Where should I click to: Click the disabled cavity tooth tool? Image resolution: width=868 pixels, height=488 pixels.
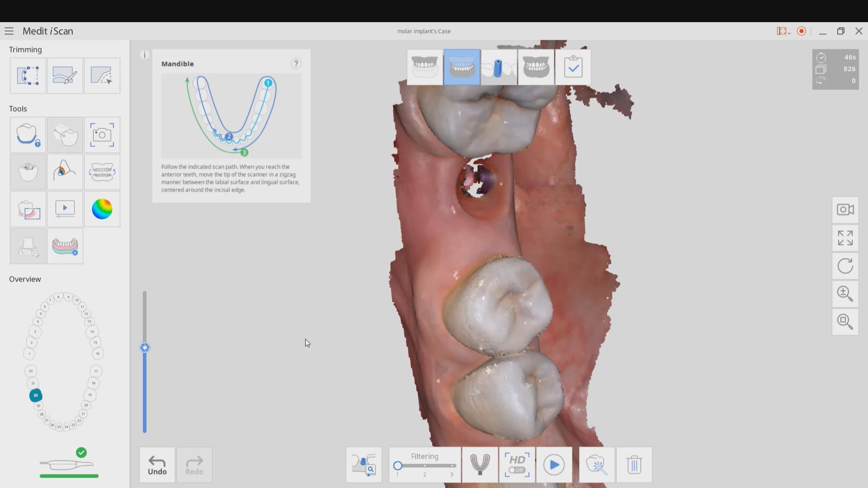28,172
